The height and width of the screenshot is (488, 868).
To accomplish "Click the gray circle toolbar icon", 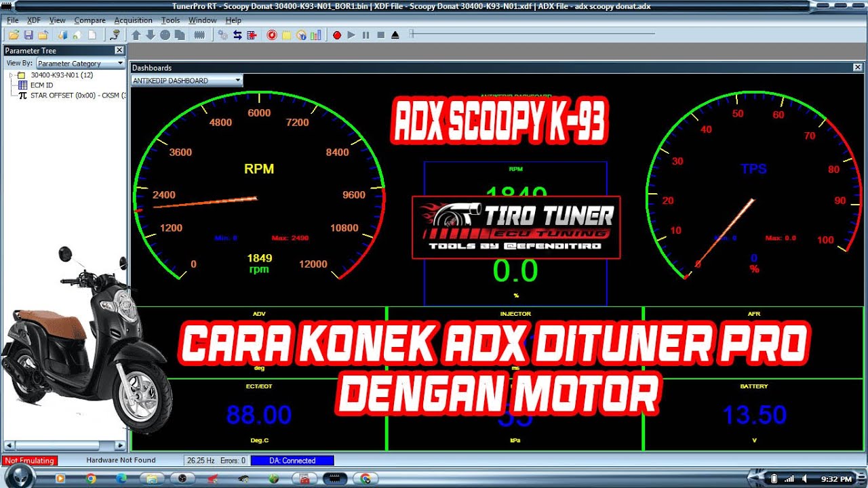I will coord(165,35).
